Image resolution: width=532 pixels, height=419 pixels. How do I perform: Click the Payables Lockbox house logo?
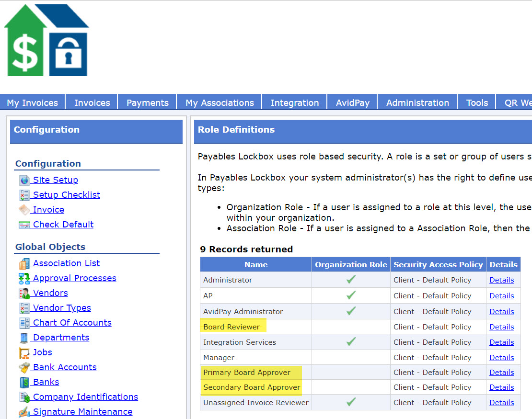[x=46, y=39]
